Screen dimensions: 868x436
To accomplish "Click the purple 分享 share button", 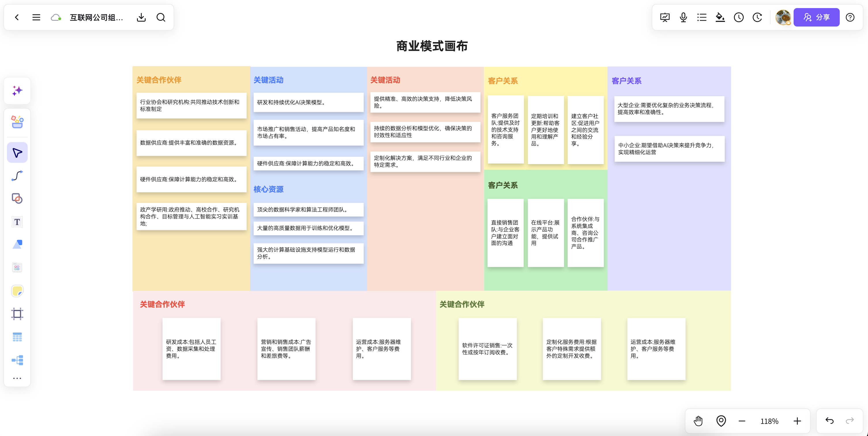I will (816, 17).
